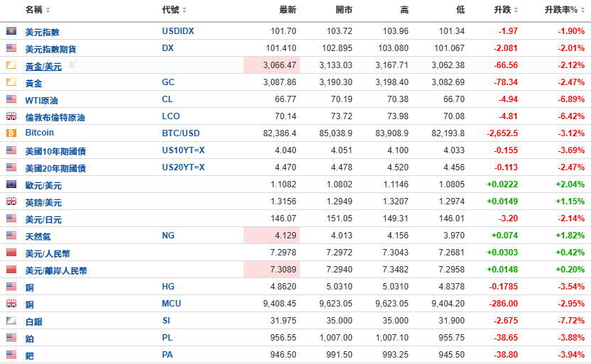This screenshot has height=364, width=591.
Task: Click the 最新 column header
Action: coord(288,10)
